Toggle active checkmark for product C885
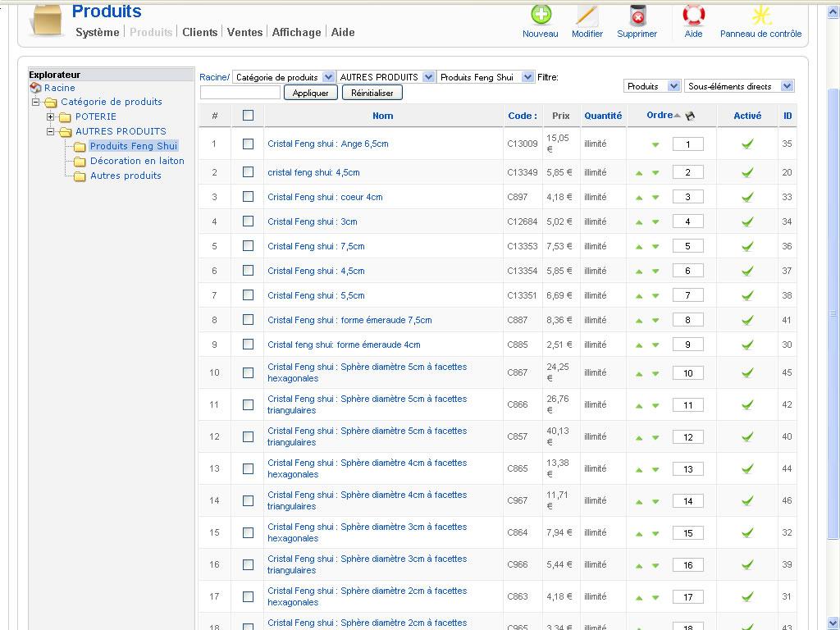The height and width of the screenshot is (630, 840). point(747,345)
